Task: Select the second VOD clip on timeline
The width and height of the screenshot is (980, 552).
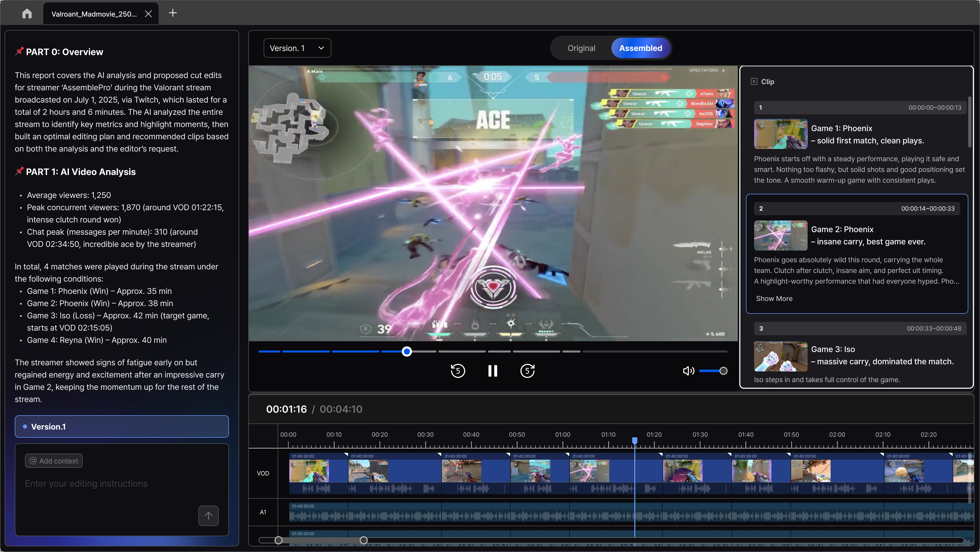Action: pyautogui.click(x=394, y=473)
